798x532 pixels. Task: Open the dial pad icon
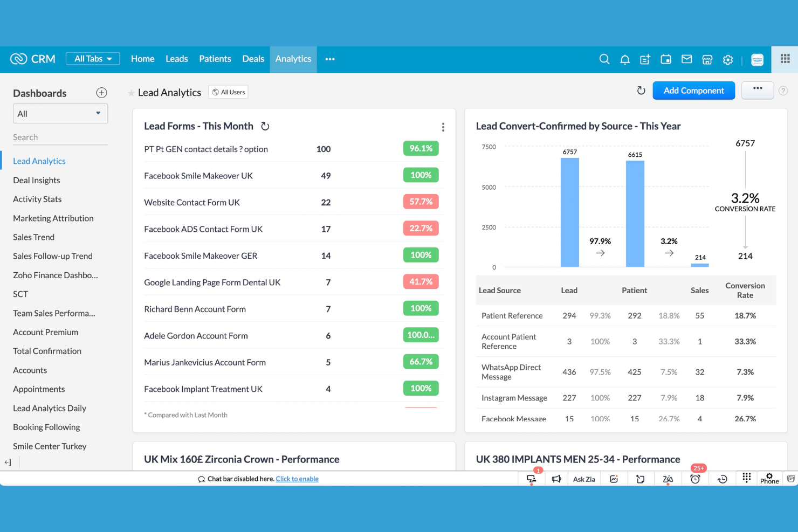pos(747,478)
